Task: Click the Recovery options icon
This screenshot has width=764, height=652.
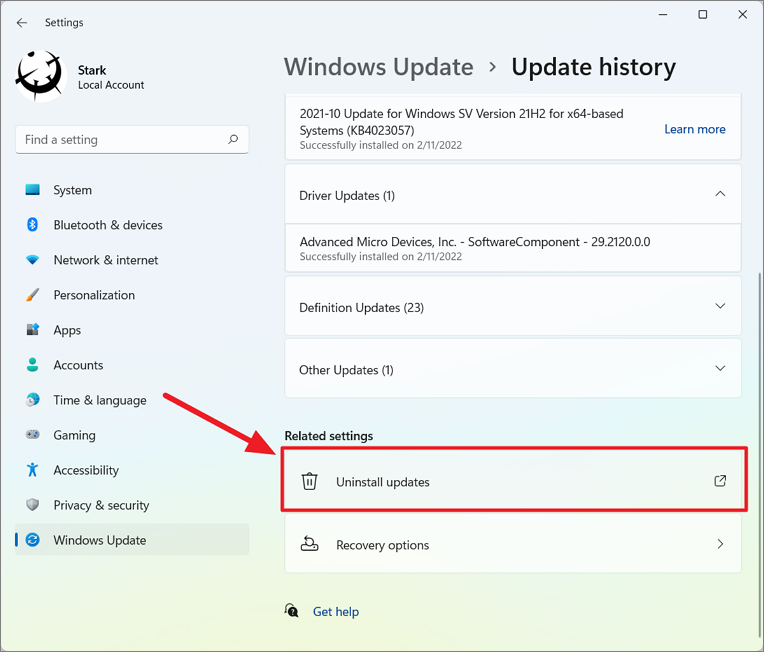Action: pyautogui.click(x=309, y=543)
